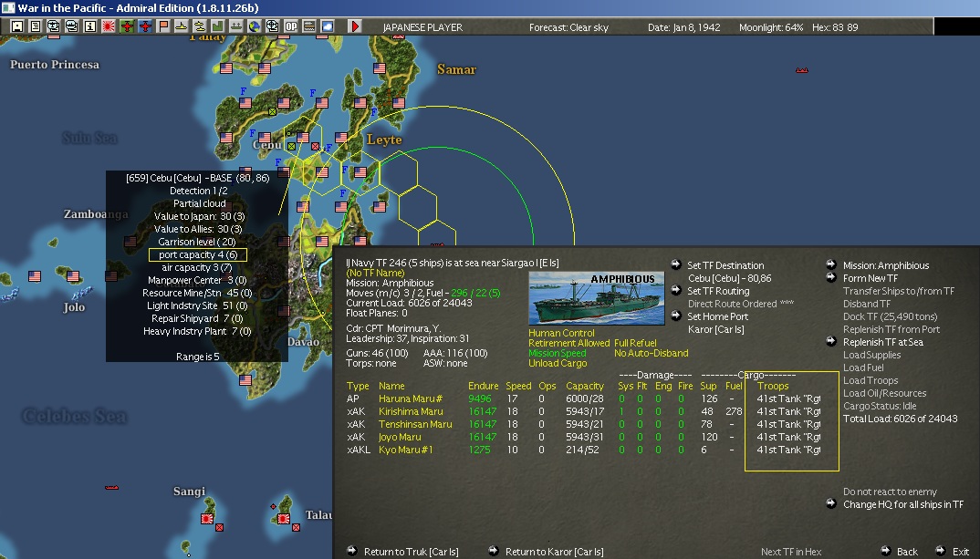The height and width of the screenshot is (559, 980).
Task: Click the Load Troops option
Action: point(871,380)
